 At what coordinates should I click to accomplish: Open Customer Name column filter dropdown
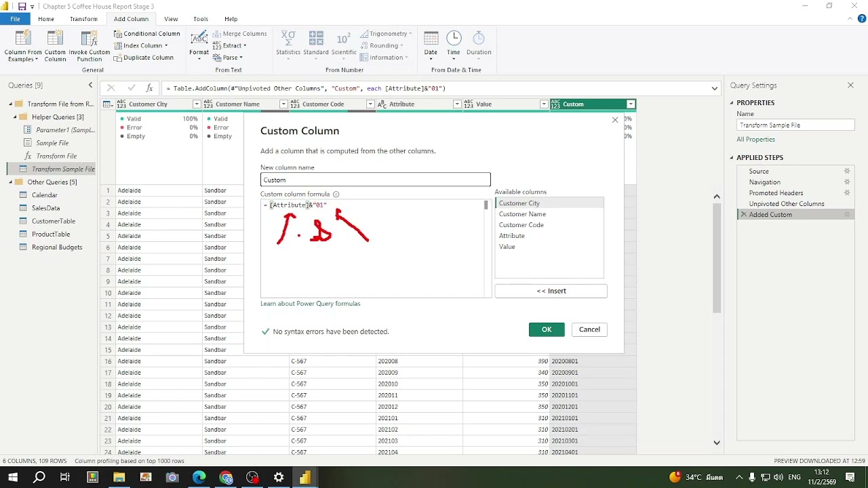click(283, 104)
